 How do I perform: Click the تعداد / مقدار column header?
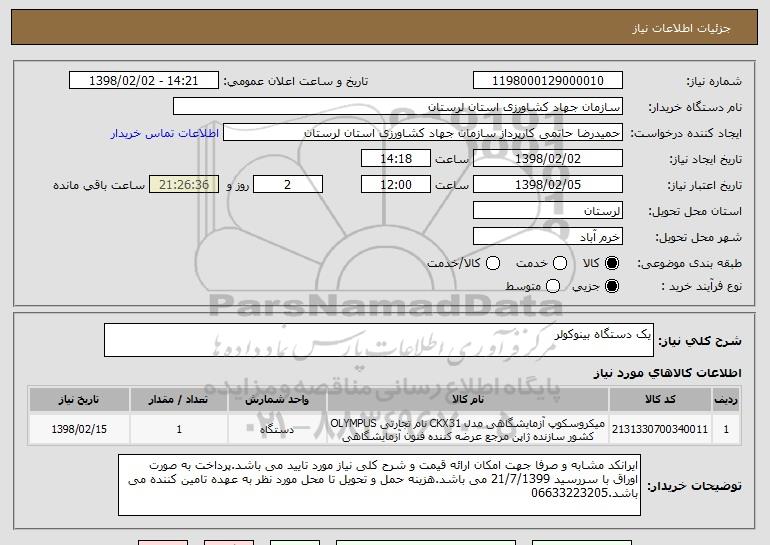tap(179, 400)
